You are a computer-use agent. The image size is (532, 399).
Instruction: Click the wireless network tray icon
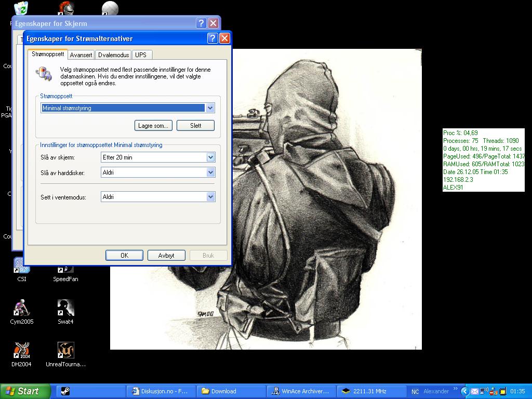pos(484,391)
